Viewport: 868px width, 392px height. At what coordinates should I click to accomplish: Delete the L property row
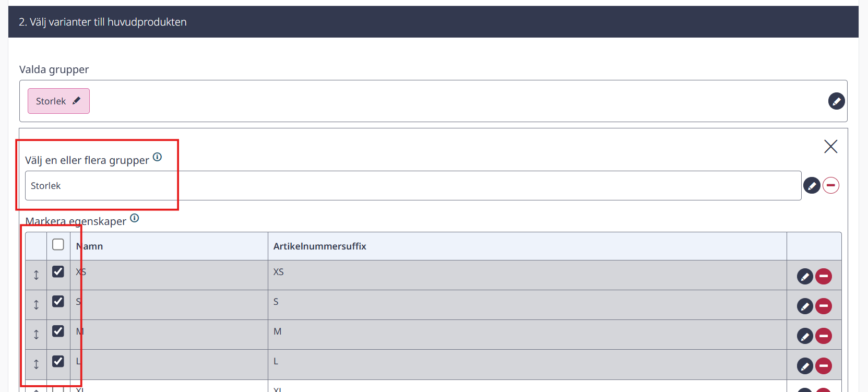[x=824, y=366]
